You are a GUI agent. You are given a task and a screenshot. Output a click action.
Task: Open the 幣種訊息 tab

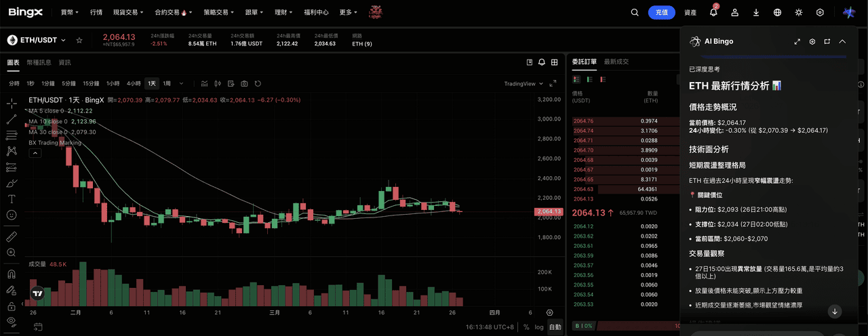pos(39,62)
